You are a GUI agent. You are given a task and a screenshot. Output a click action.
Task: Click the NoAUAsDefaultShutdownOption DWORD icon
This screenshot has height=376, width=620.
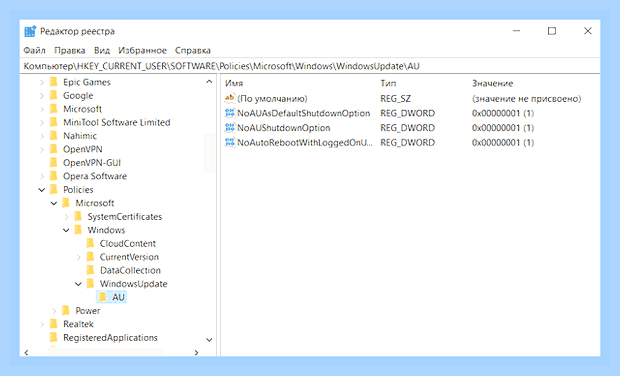point(230,113)
